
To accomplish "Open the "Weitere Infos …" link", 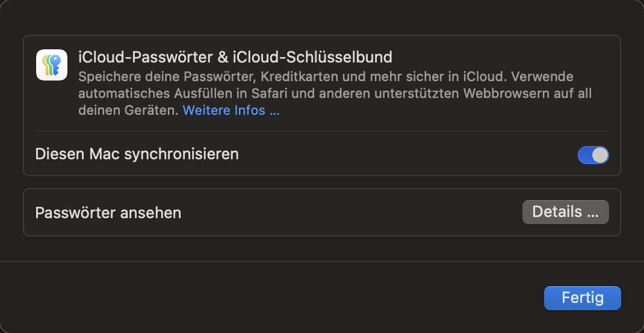I will tap(231, 111).
